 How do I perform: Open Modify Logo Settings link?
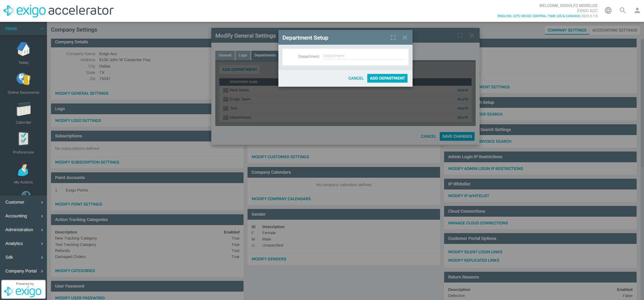pyautogui.click(x=78, y=121)
